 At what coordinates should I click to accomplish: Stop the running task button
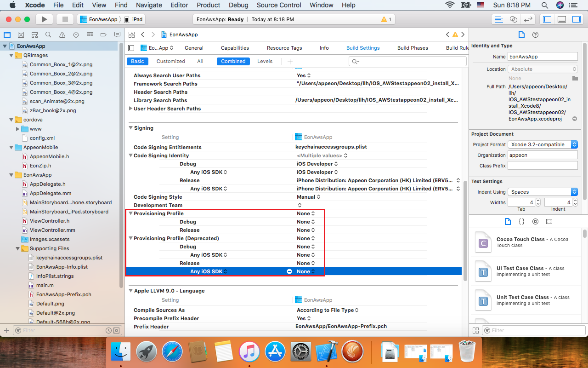tap(65, 19)
